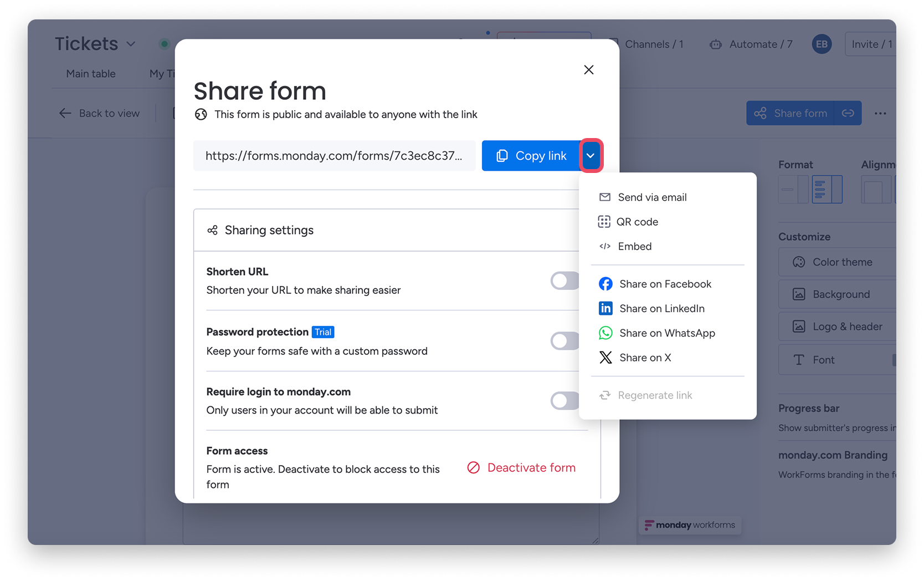Click the QR code icon
The image size is (924, 581).
pos(604,222)
